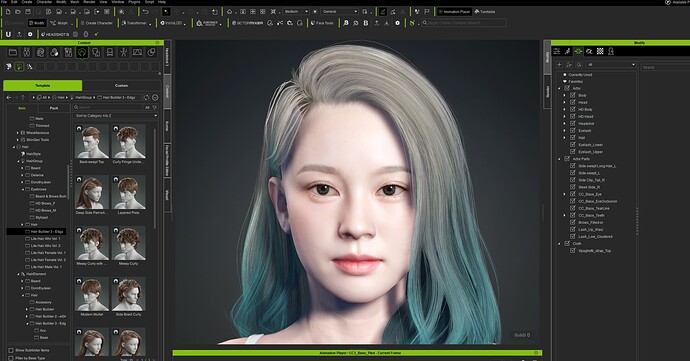Image resolution: width=690 pixels, height=361 pixels.
Task: Click the Headshot 2 plugin icon
Action: (55, 34)
